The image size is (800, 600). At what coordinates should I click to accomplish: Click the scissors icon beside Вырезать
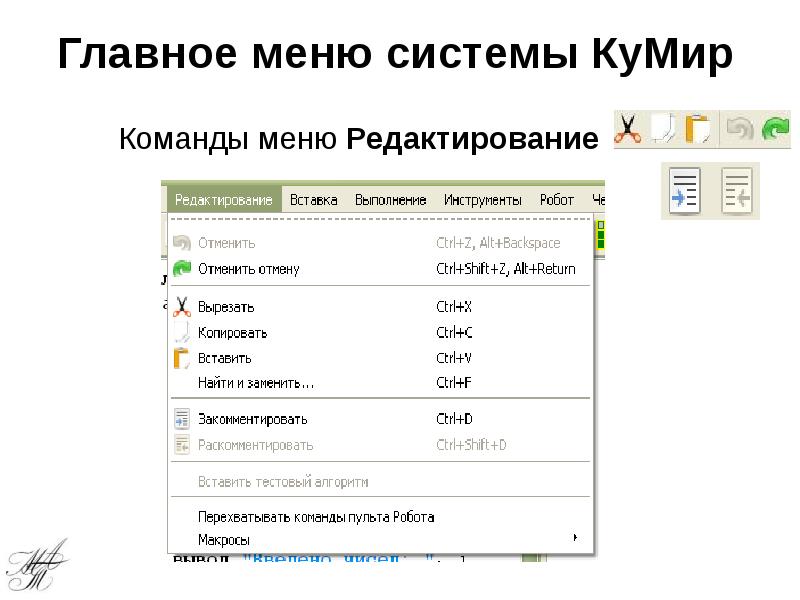click(x=182, y=307)
